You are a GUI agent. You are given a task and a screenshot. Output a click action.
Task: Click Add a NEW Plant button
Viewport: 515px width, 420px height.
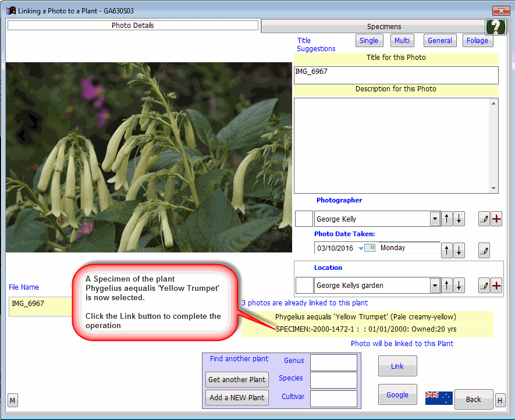(x=237, y=398)
